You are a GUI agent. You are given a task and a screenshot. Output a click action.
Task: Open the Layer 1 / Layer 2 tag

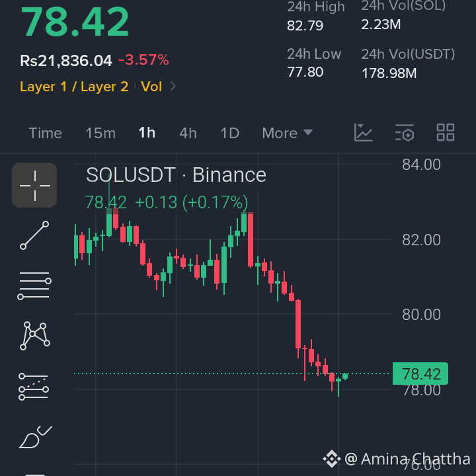pyautogui.click(x=74, y=87)
